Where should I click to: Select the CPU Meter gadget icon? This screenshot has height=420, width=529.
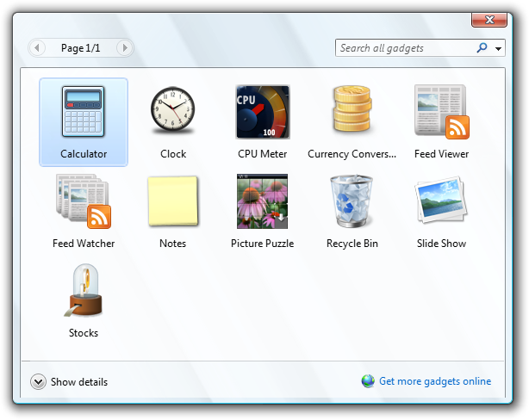(263, 112)
